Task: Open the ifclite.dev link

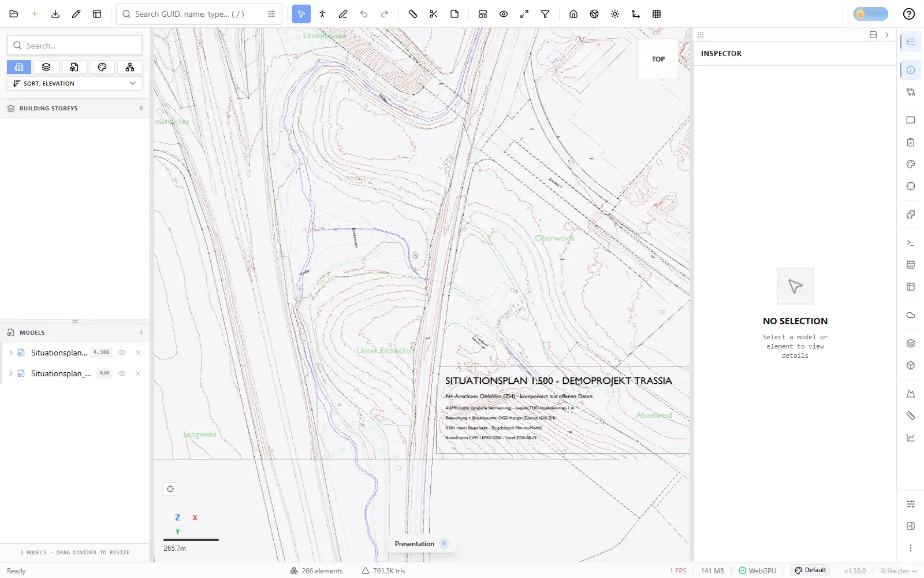Action: tap(898, 570)
